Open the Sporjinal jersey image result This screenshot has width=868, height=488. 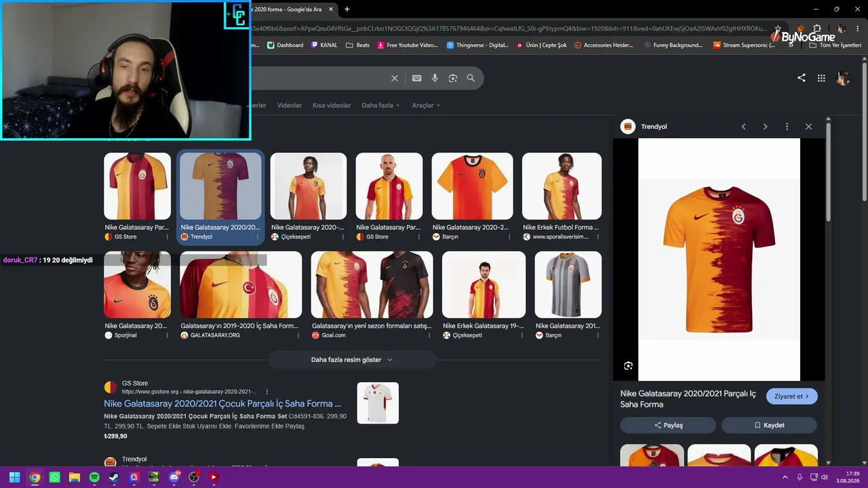click(x=137, y=285)
